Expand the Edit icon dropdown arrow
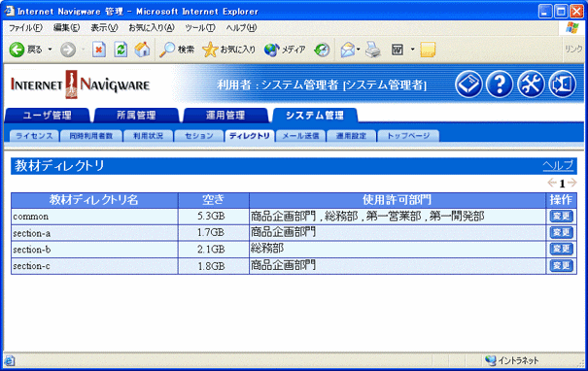This screenshot has width=588, height=371. point(412,50)
